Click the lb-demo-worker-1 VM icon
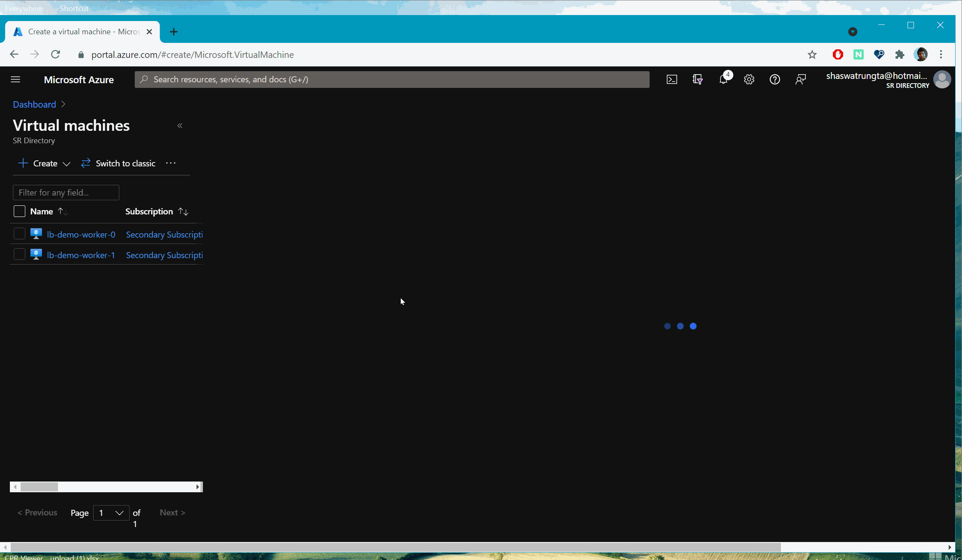 pyautogui.click(x=36, y=254)
